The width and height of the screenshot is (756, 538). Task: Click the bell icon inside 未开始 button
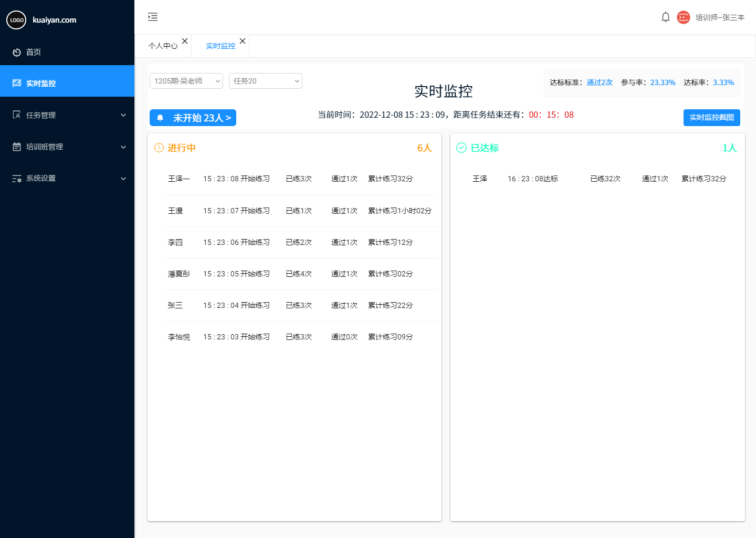(161, 118)
